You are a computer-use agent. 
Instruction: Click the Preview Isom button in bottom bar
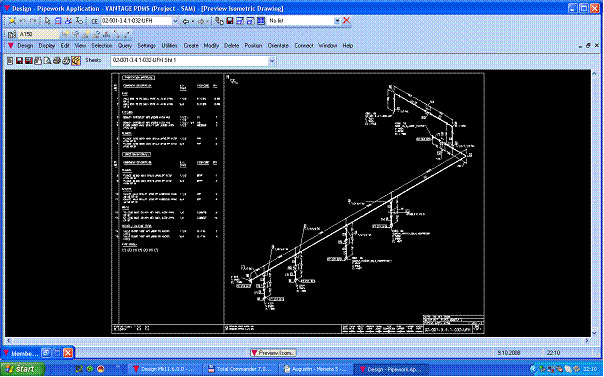[273, 352]
